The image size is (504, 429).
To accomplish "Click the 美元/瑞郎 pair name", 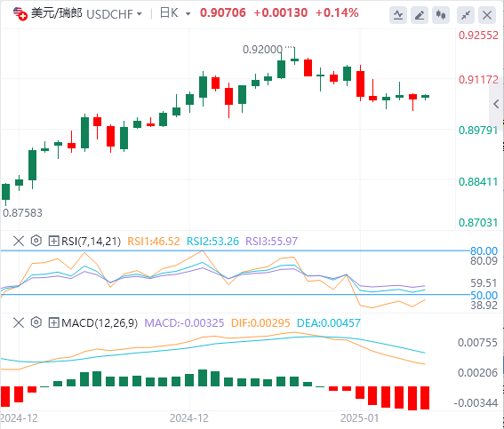I will (x=57, y=13).
